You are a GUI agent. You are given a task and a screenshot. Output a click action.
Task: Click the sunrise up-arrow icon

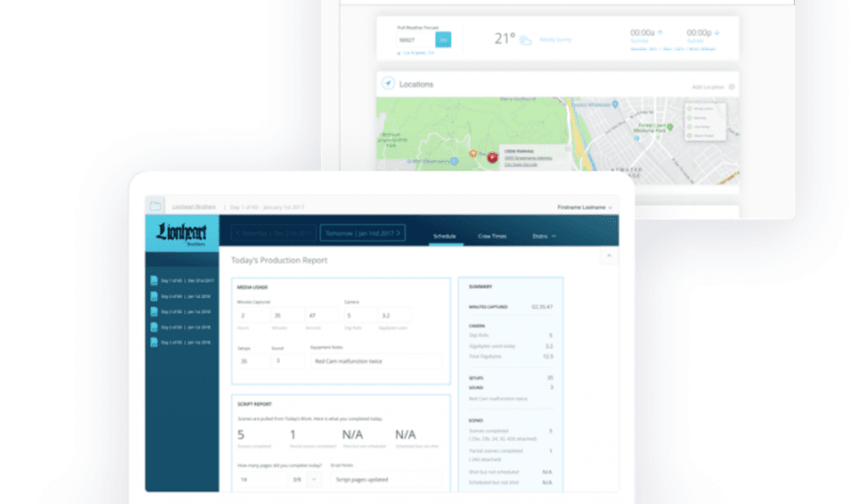click(661, 33)
